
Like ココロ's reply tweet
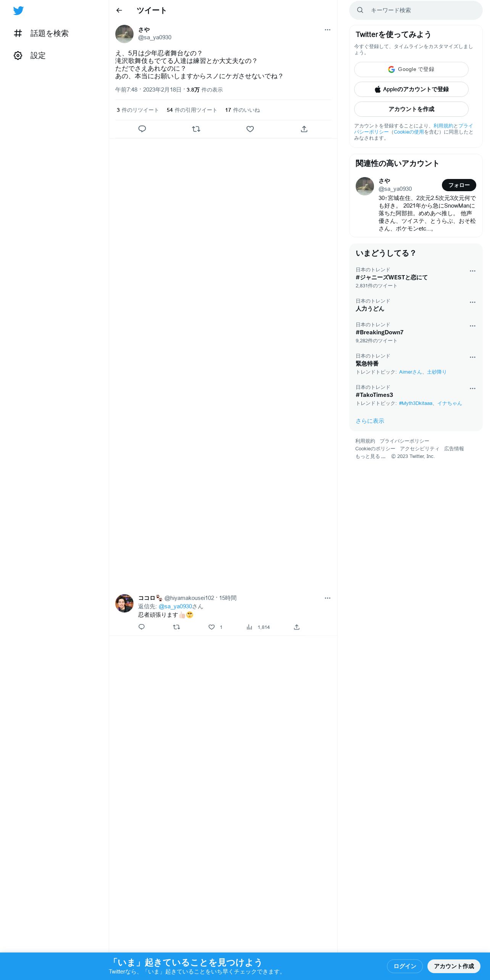pos(212,627)
